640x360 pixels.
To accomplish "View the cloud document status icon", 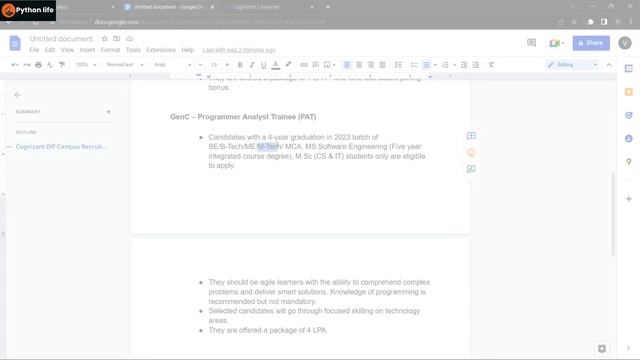I will pyautogui.click(x=129, y=39).
